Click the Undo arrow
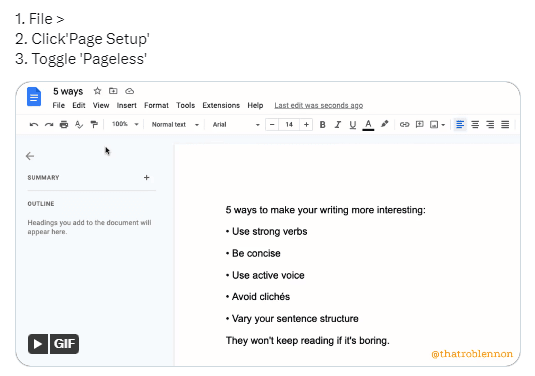The width and height of the screenshot is (535, 376). click(33, 125)
